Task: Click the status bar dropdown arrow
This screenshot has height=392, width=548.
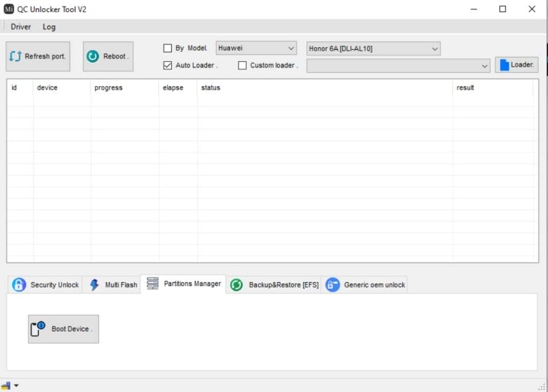Action: (16, 386)
